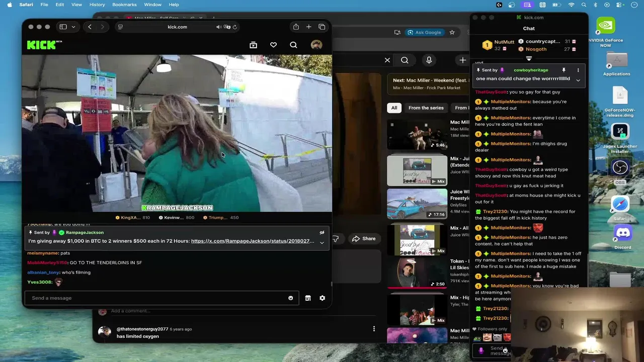Select the All filter chip on YouTube
The width and height of the screenshot is (644, 362).
point(394,108)
